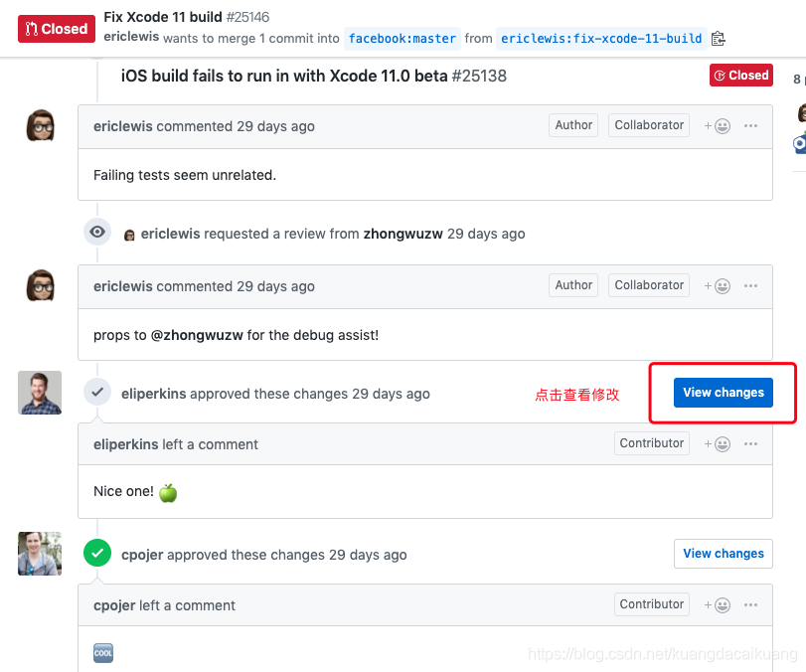Click red Closed status badge in header
This screenshot has height=672, width=806.
point(57,29)
